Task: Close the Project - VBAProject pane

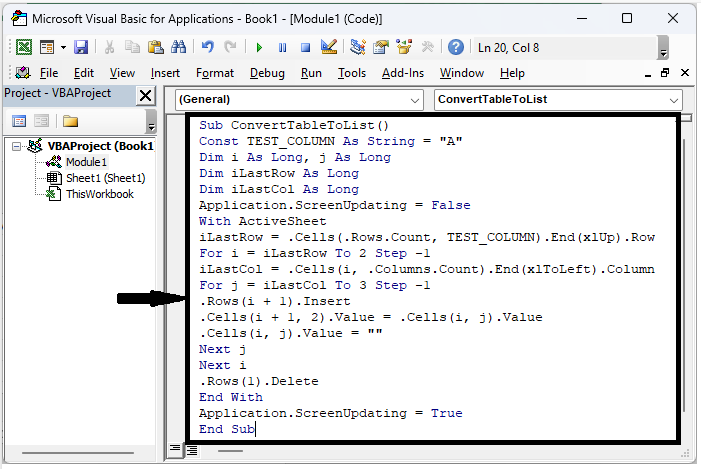Action: click(145, 95)
